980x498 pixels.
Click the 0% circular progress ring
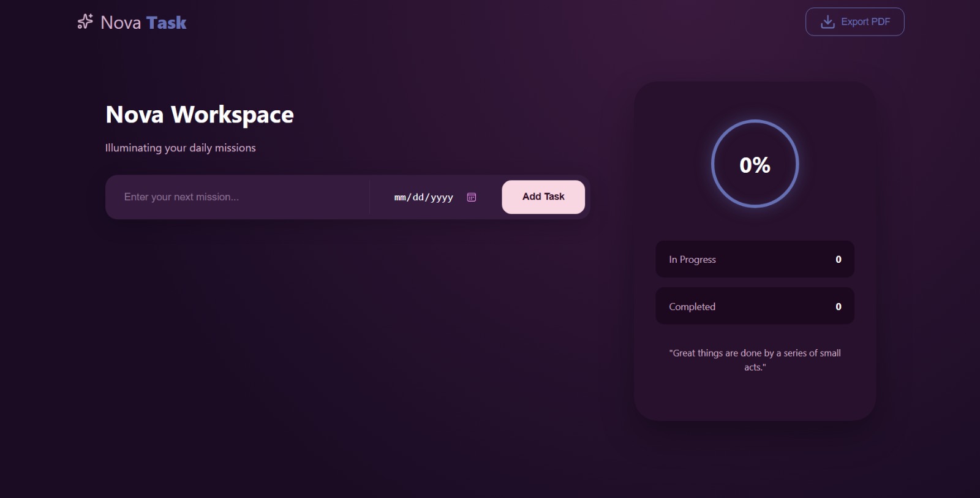pos(755,164)
